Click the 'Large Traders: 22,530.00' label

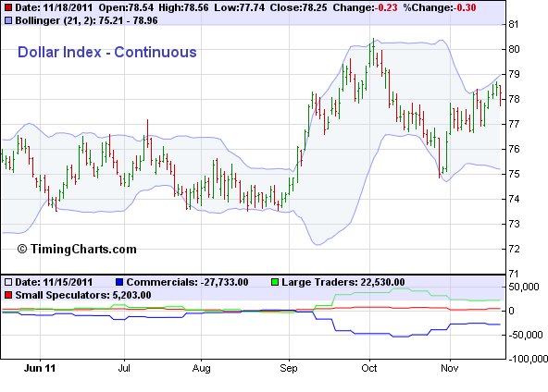click(x=343, y=282)
